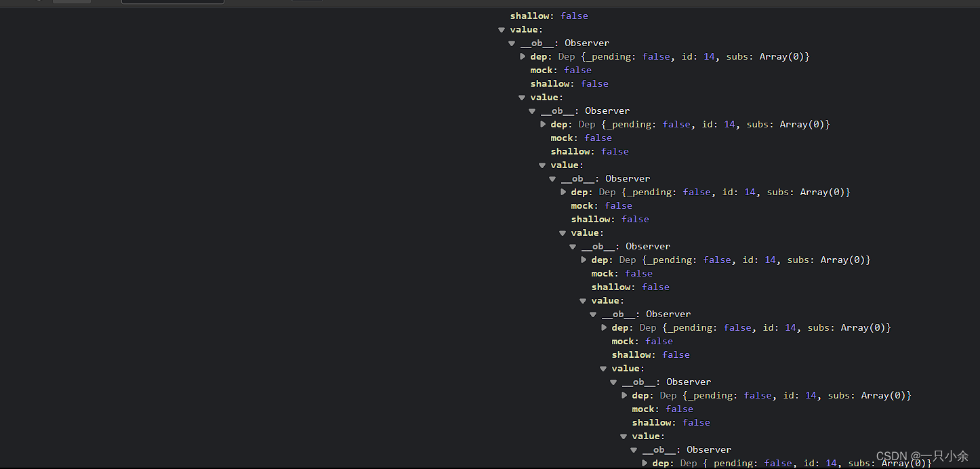Collapse the deepest visible value node arrow
The height and width of the screenshot is (469, 980).
coord(624,436)
